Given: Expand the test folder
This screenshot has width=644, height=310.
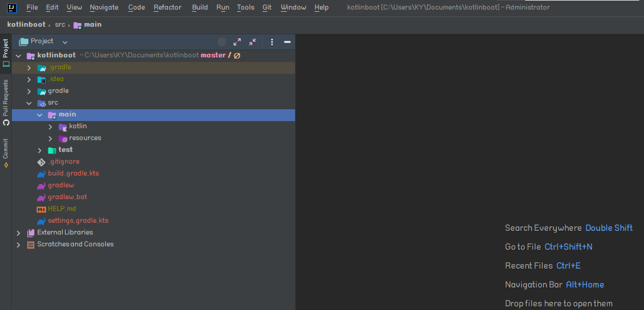Looking at the screenshot, I should [40, 151].
